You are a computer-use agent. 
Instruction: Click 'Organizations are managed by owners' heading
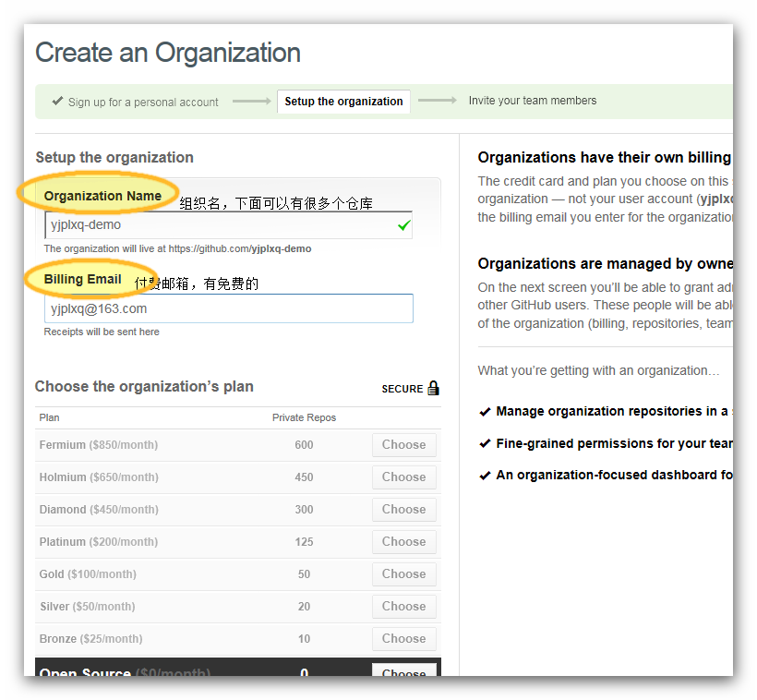click(606, 264)
